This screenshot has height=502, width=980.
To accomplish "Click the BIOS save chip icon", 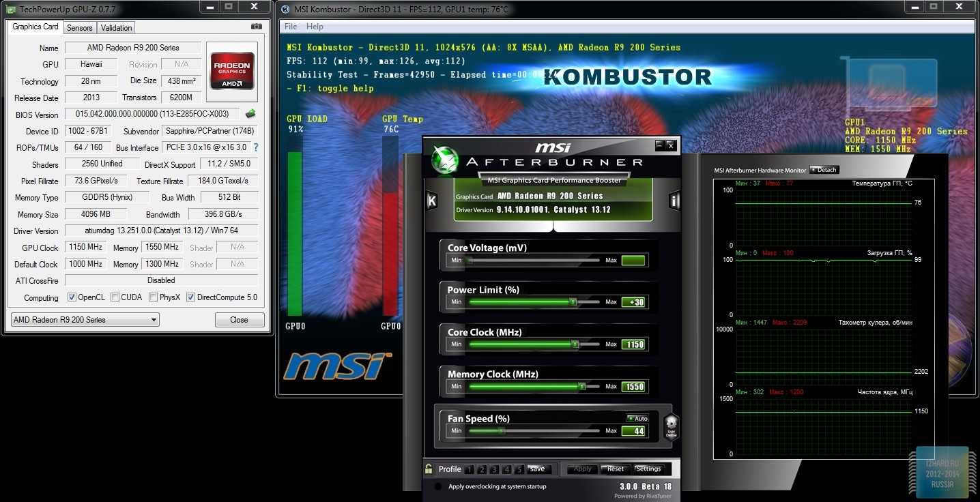I will 250,114.
